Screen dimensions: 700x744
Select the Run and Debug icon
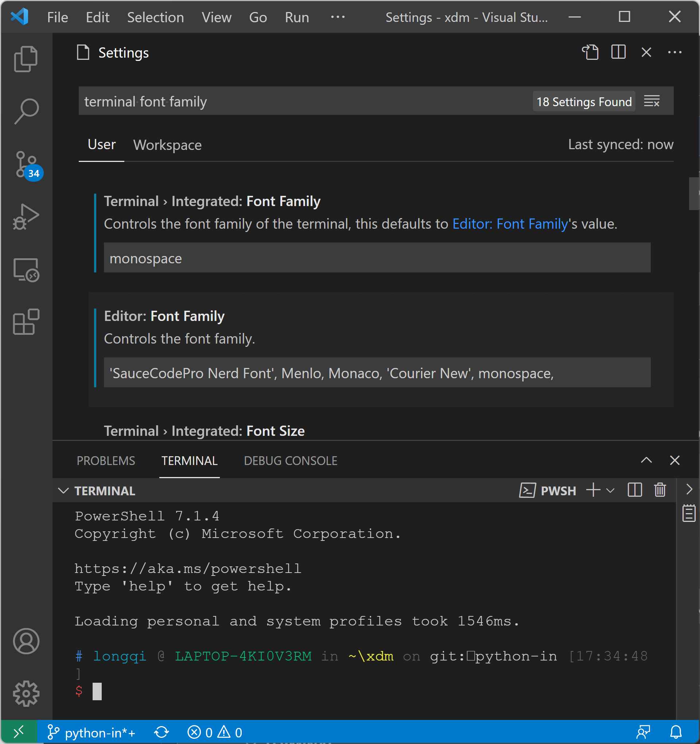pyautogui.click(x=26, y=216)
